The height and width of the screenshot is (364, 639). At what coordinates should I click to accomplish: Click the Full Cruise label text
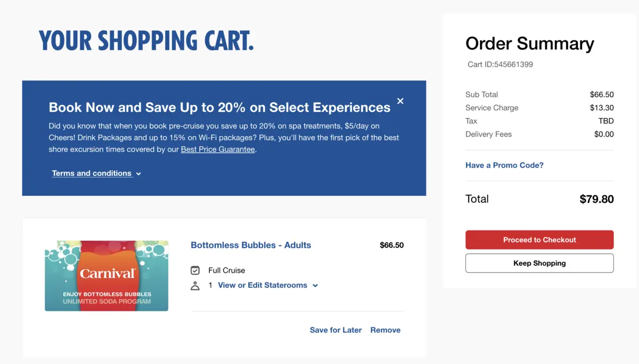click(227, 270)
